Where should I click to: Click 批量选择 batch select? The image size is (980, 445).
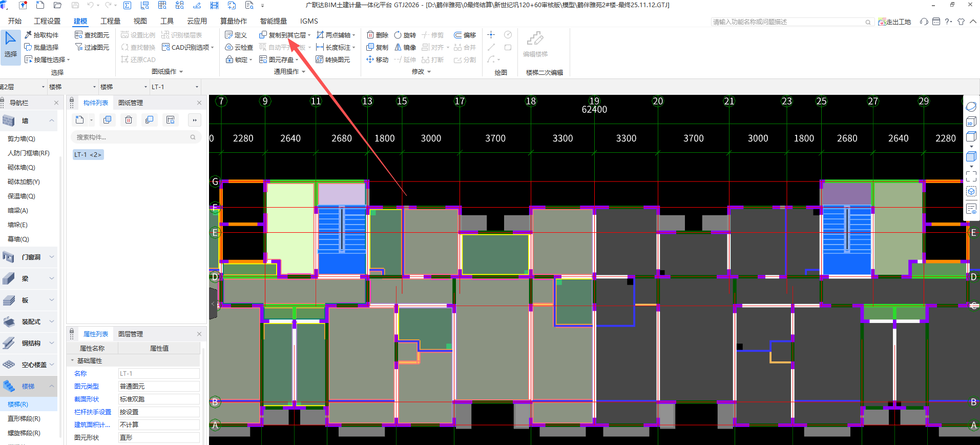[41, 47]
